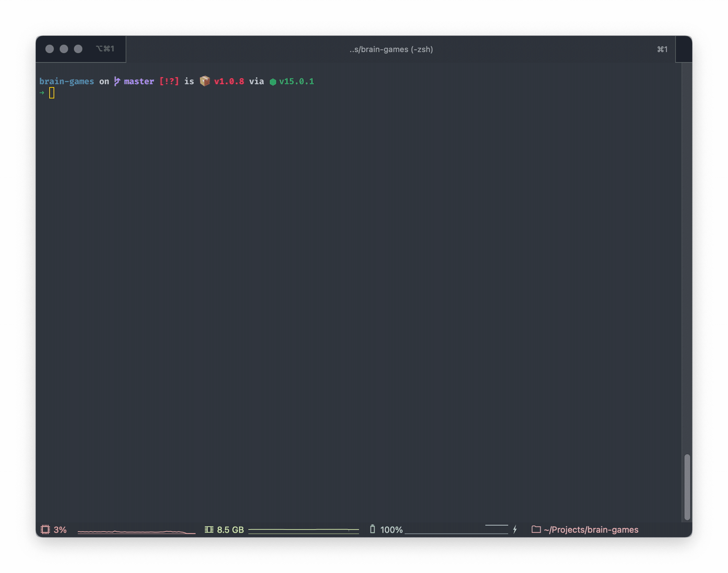This screenshot has height=573, width=728.
Task: Click the memory usage sparkline graph
Action: tap(303, 530)
